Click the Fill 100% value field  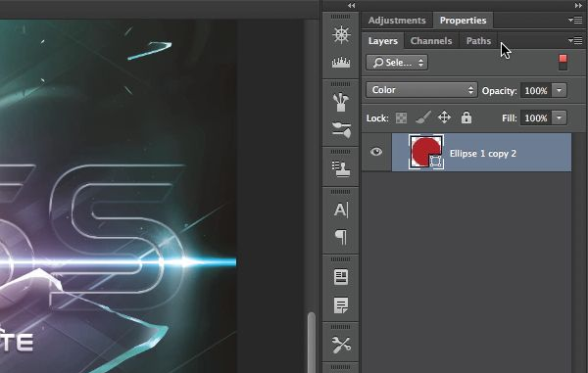click(x=536, y=117)
